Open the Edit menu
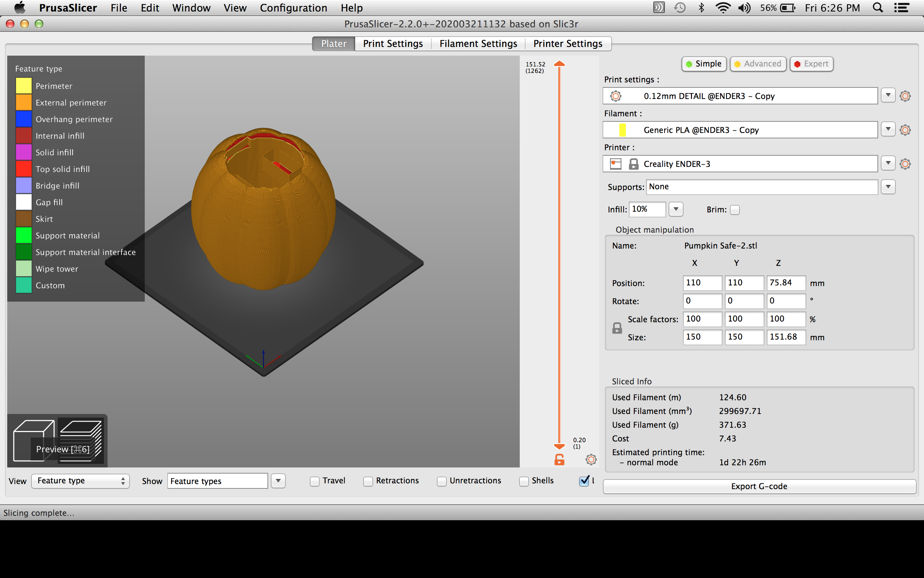Image resolution: width=924 pixels, height=578 pixels. [150, 8]
